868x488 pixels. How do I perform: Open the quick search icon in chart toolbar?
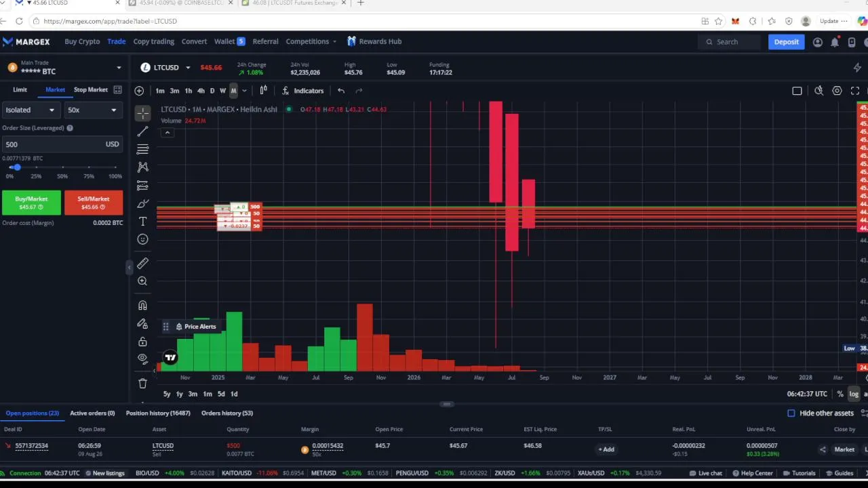click(818, 91)
